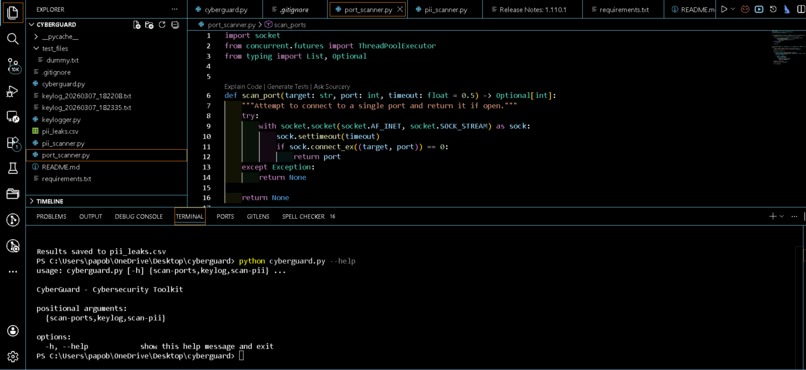
Task: Open the Manage settings gear
Action: tap(12, 357)
